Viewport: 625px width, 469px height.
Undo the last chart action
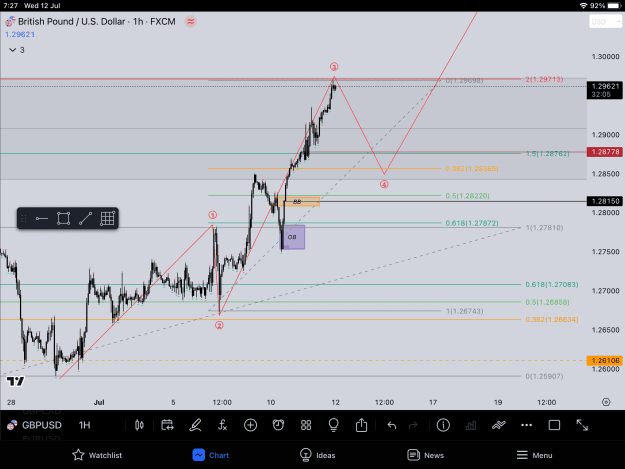click(391, 425)
